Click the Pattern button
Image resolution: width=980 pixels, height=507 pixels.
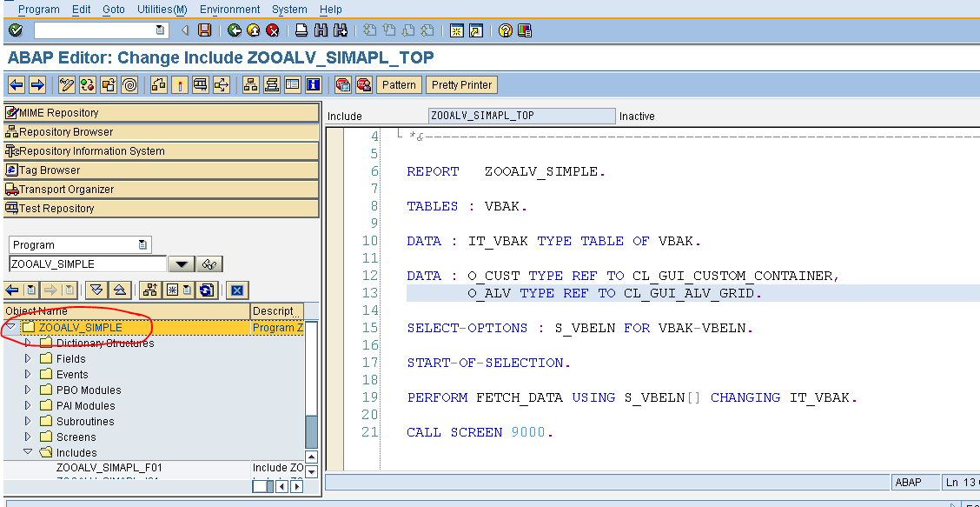coord(399,84)
